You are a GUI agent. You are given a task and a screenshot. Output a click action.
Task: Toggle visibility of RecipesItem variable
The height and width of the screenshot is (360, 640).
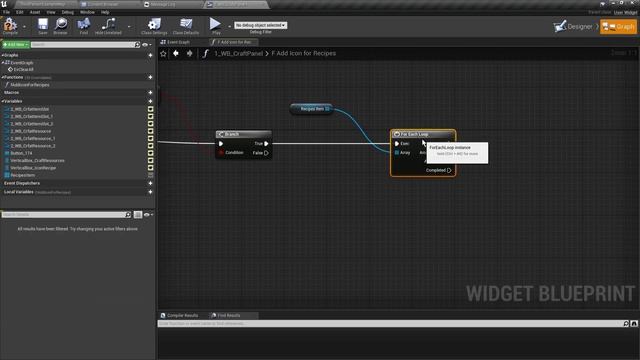(x=150, y=175)
